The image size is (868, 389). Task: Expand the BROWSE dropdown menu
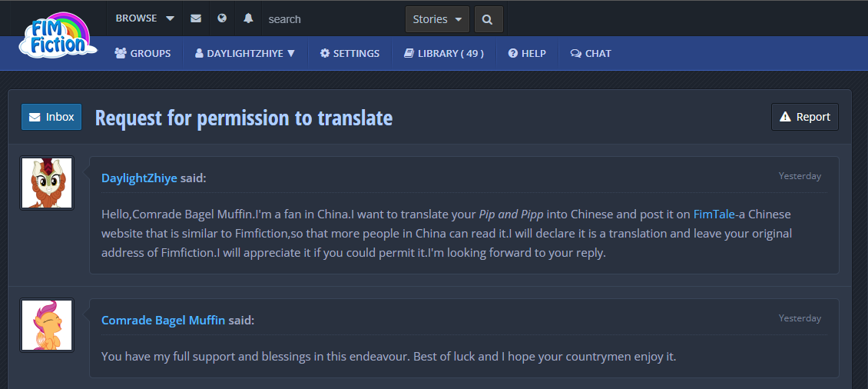(144, 18)
